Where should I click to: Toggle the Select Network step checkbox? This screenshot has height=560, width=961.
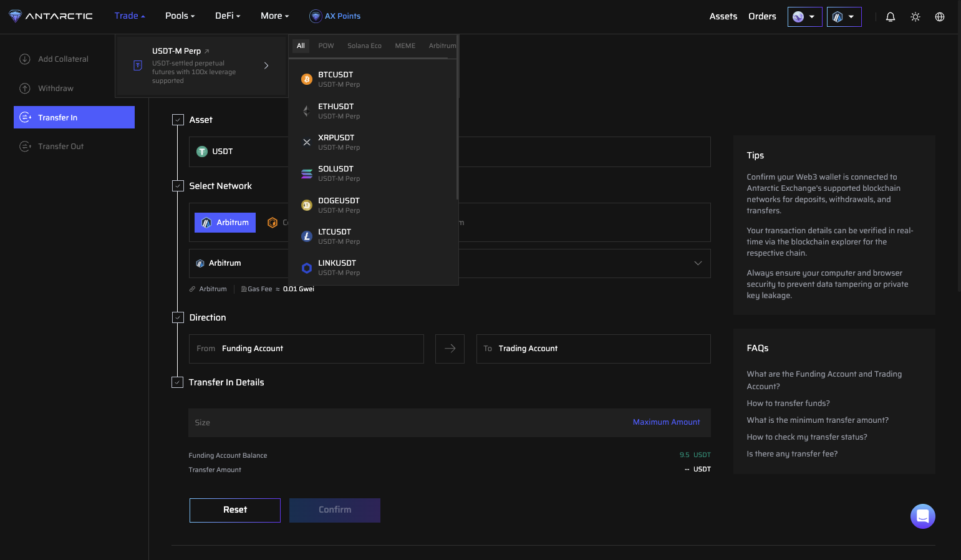click(x=178, y=186)
